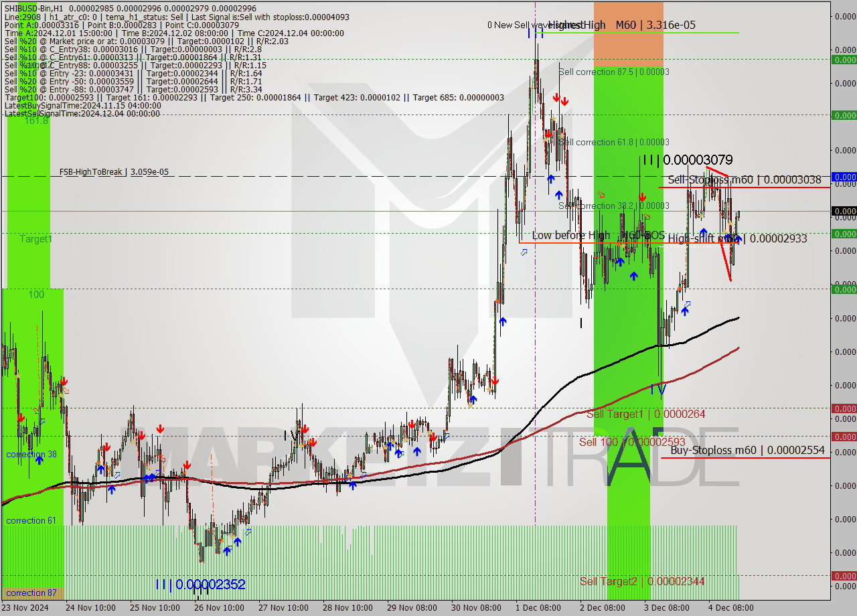This screenshot has width=857, height=616.
Task: Click the '30 Nov 08:00' time axis label
Action: pyautogui.click(x=476, y=608)
